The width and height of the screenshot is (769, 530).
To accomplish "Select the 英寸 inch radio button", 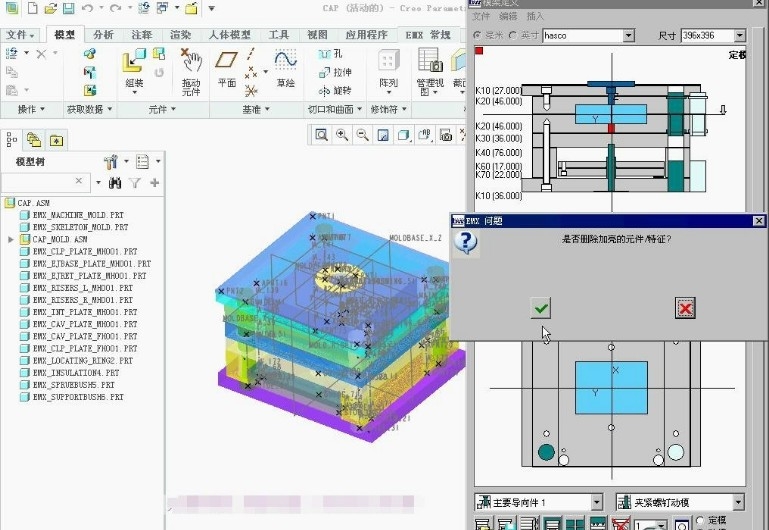I will click(513, 35).
